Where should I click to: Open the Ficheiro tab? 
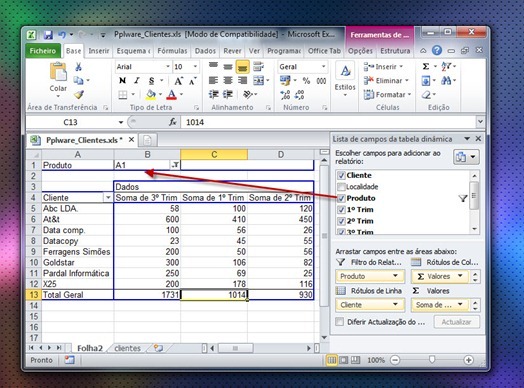click(43, 51)
